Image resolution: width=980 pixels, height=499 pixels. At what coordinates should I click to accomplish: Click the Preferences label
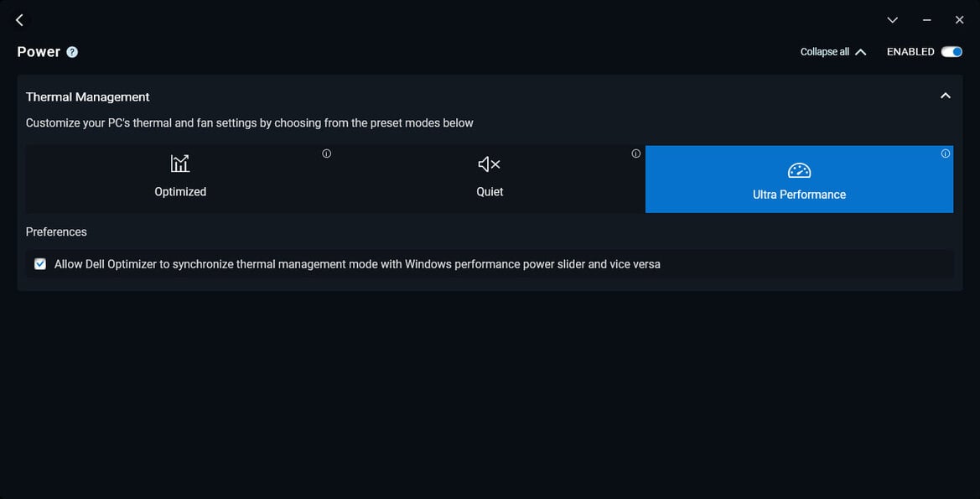pyautogui.click(x=56, y=232)
